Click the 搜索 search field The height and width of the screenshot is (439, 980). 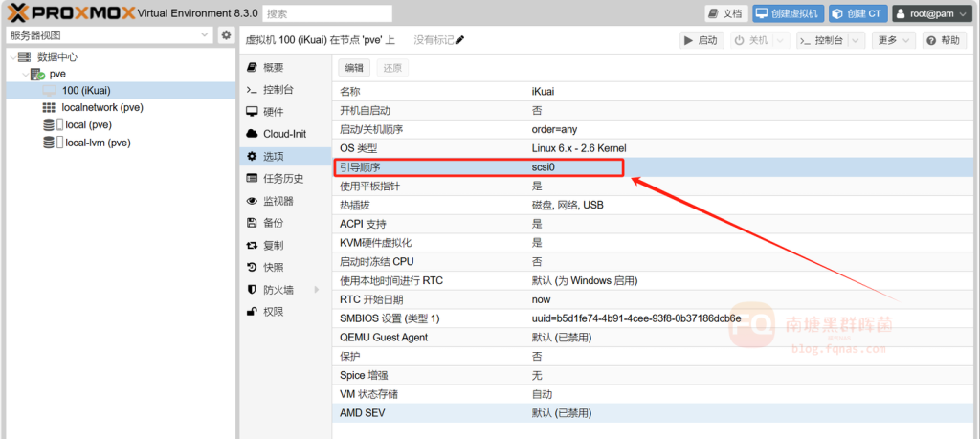[x=326, y=13]
